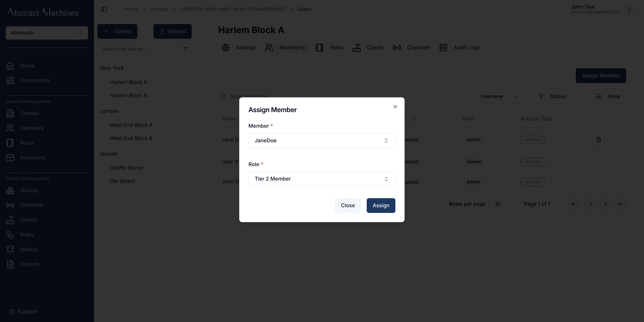The width and height of the screenshot is (644, 322).
Task: Select Harlem Block B in tree
Action: tap(128, 95)
